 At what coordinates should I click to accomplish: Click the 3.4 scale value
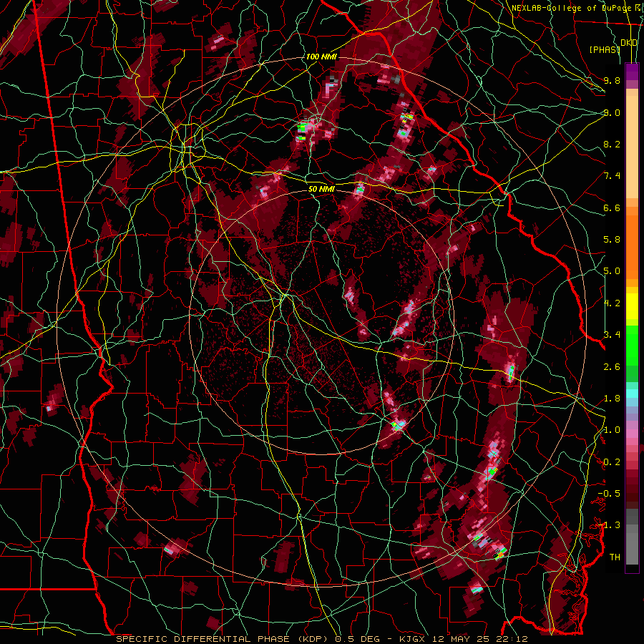coord(612,335)
